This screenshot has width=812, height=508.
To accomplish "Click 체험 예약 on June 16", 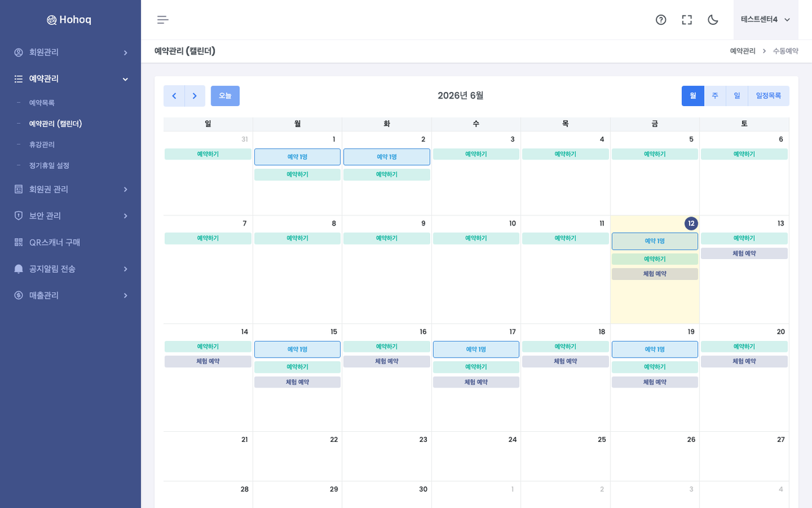I will [387, 361].
